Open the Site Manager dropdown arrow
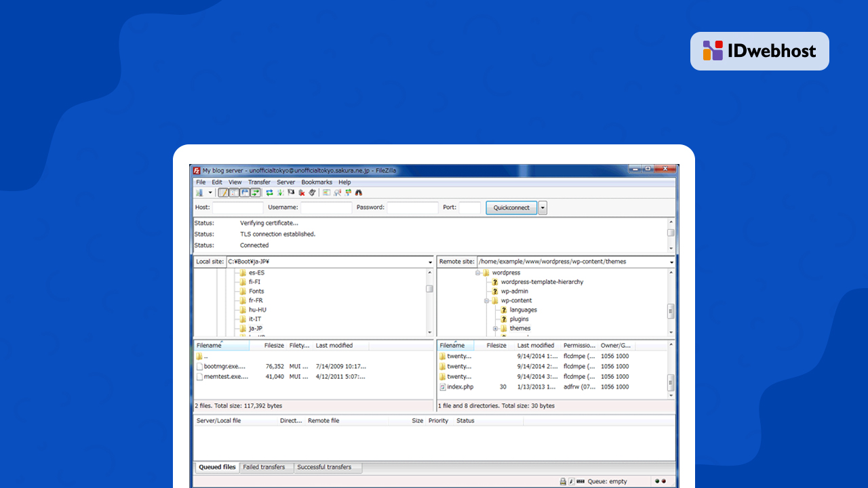Image resolution: width=868 pixels, height=488 pixels. tap(210, 192)
